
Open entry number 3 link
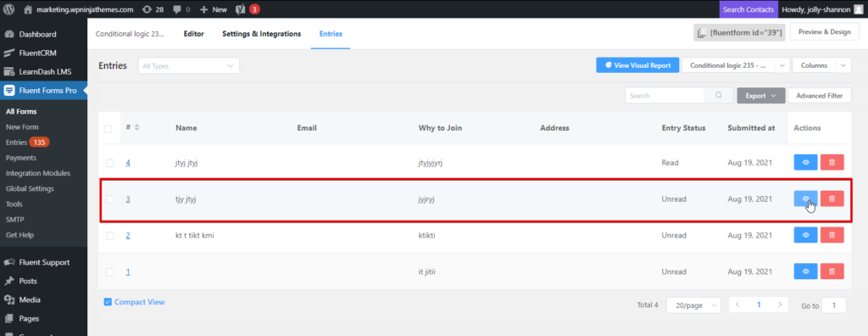pyautogui.click(x=128, y=199)
